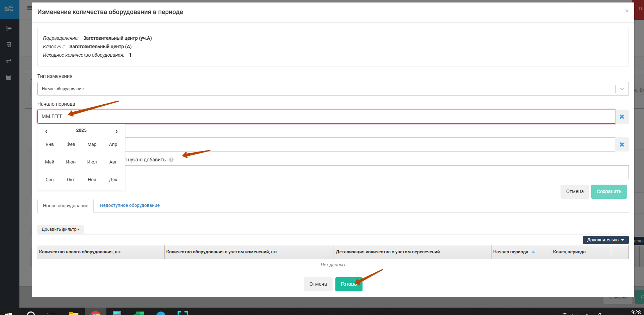Click the 2025 year header in calendar
The image size is (644, 315).
point(81,130)
